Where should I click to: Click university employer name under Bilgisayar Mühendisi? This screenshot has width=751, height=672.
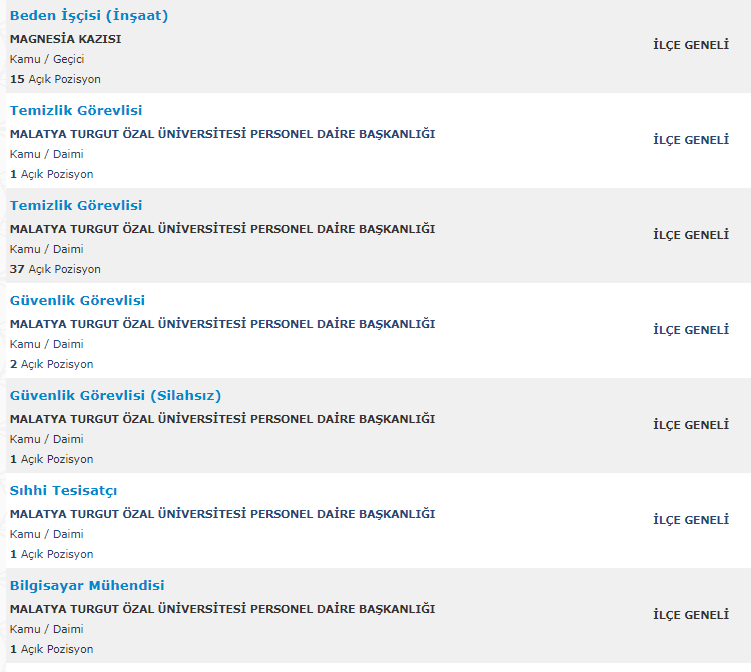222,609
